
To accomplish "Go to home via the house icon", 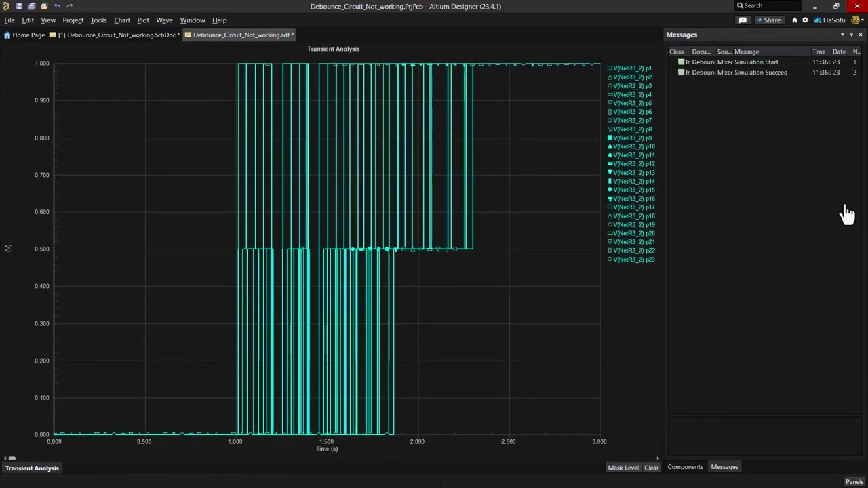I will (795, 20).
